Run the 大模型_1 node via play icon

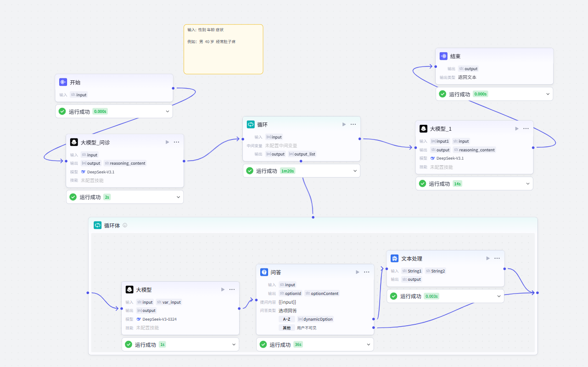[x=517, y=129]
